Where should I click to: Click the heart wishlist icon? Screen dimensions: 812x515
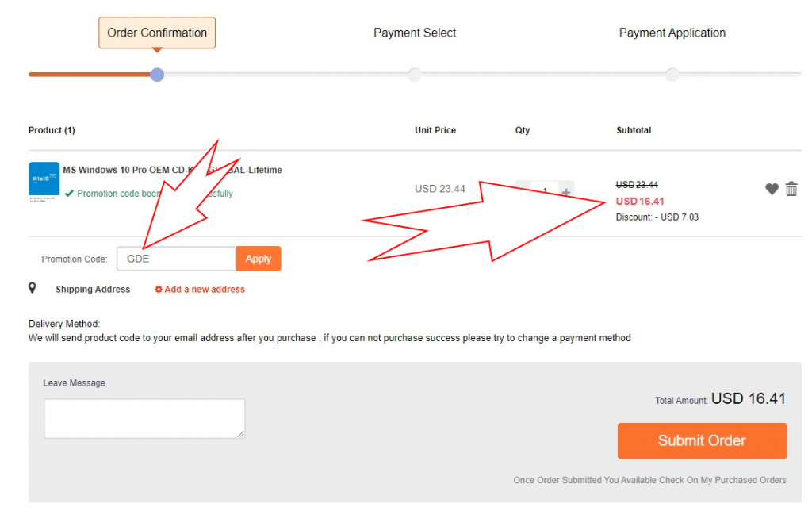click(x=772, y=189)
